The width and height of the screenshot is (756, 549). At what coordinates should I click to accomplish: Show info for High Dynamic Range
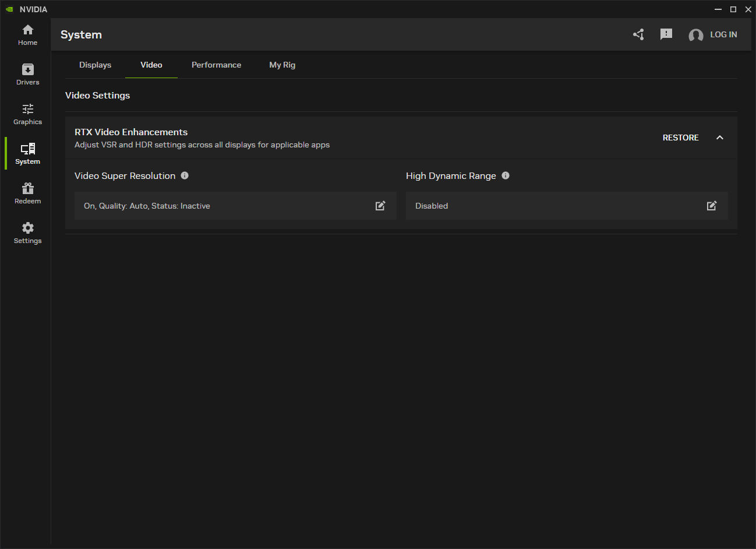[x=506, y=175]
